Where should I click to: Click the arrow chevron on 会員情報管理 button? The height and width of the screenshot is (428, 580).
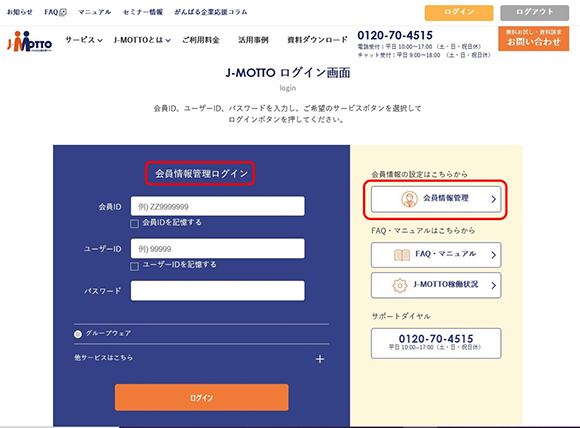[493, 199]
